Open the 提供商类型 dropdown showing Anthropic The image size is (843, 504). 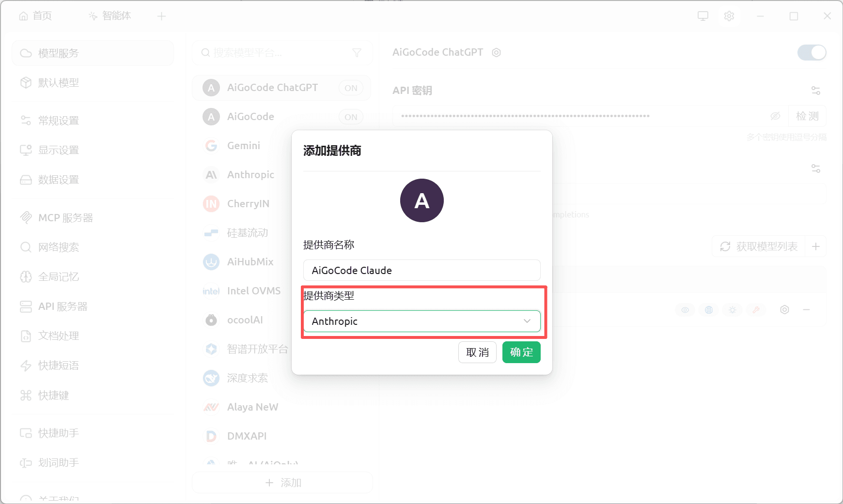pos(422,321)
